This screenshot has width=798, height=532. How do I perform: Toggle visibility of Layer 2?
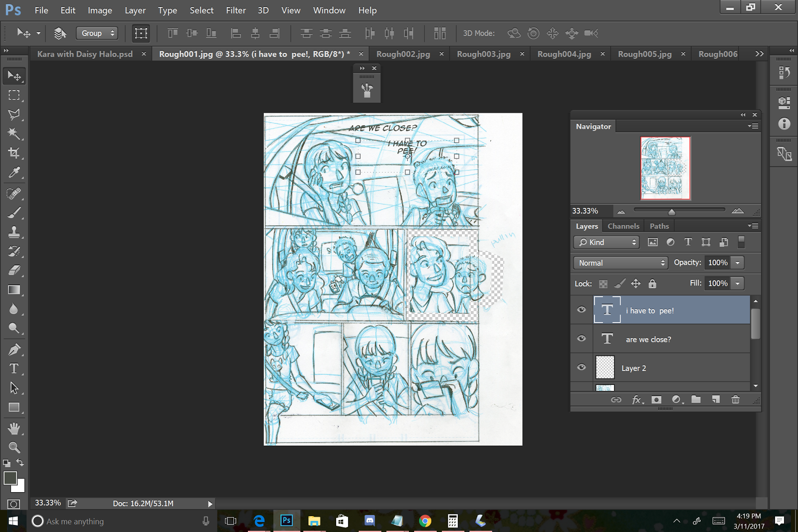pos(582,367)
